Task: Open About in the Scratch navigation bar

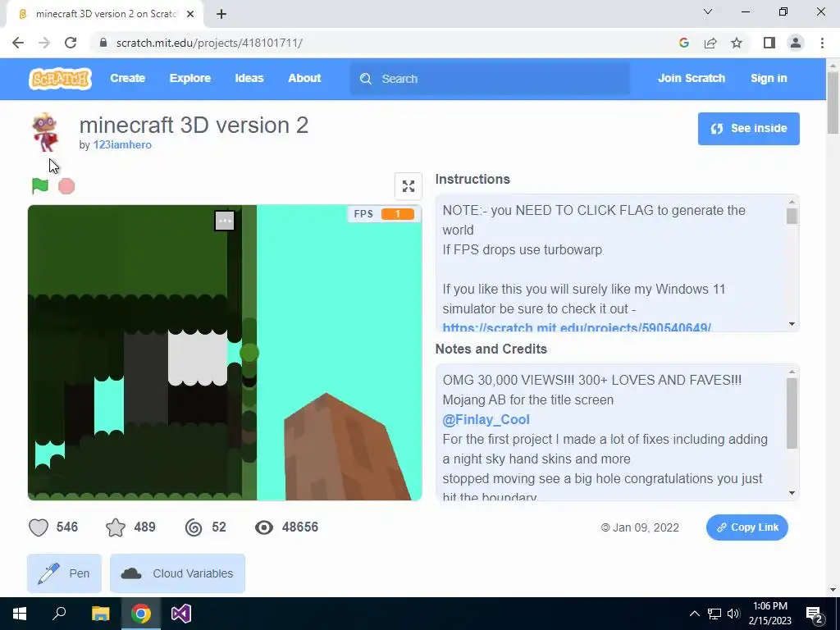Action: 304,78
